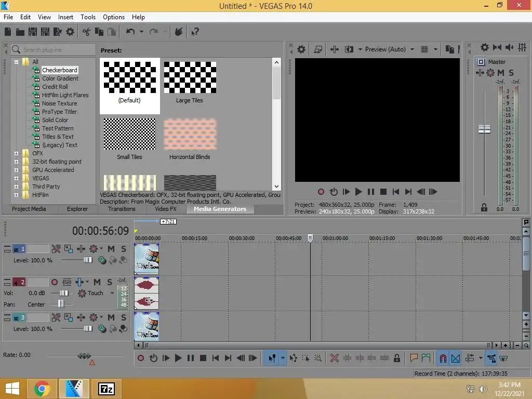532x399 pixels.
Task: Open the Tools menu
Action: point(88,17)
